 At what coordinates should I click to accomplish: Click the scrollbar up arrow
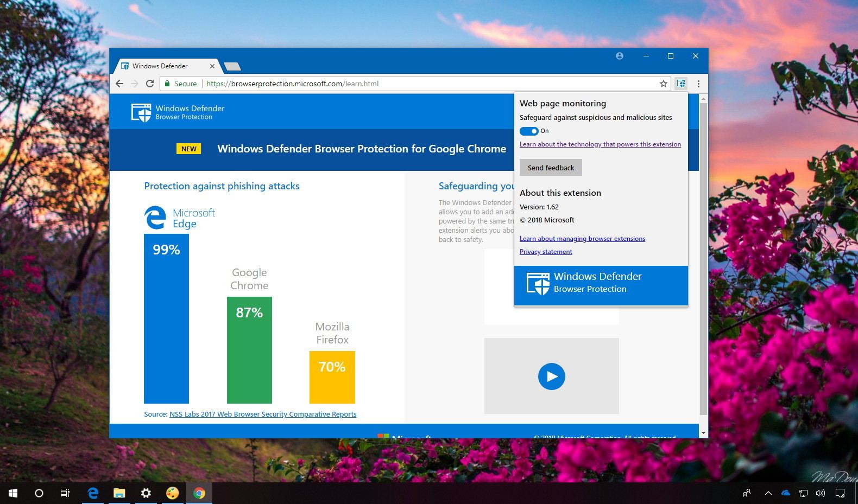pos(703,99)
